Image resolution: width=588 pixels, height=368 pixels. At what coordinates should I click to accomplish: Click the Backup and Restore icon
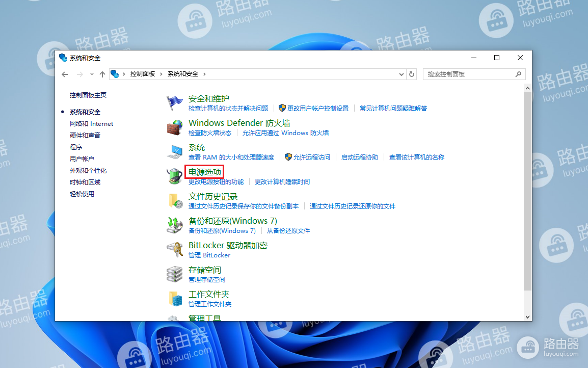click(x=174, y=225)
